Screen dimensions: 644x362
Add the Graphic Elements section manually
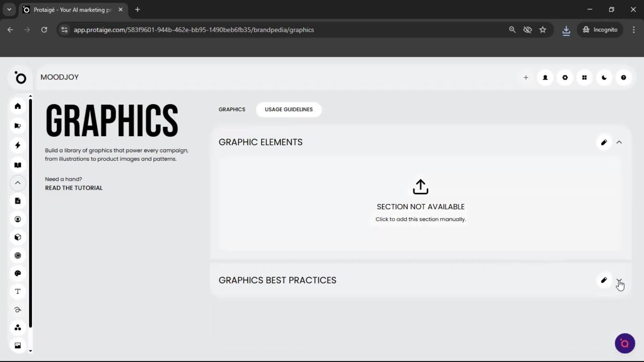tap(420, 201)
